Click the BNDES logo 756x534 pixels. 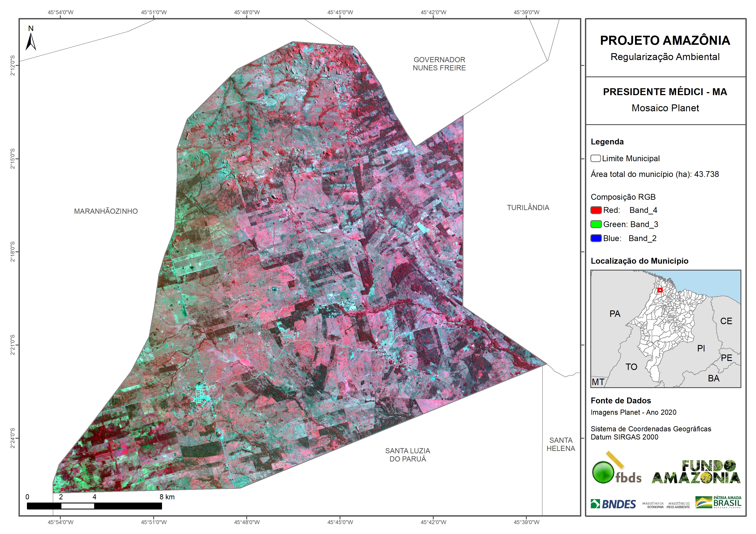[x=613, y=504]
